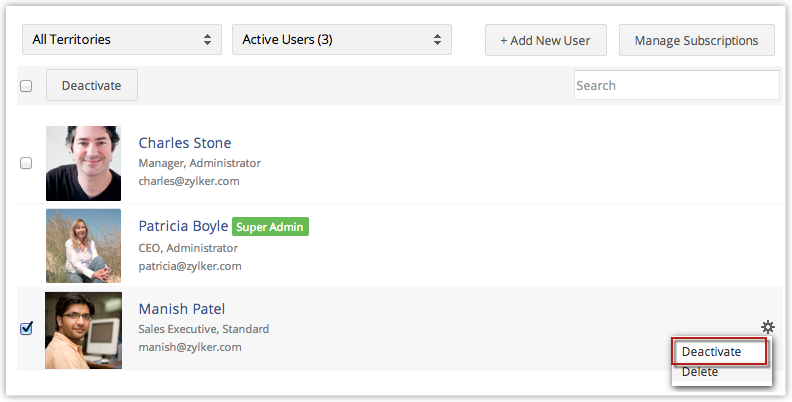Viewport: 792px width, 402px height.
Task: Expand the Active Users (3) dropdown
Action: click(x=342, y=40)
